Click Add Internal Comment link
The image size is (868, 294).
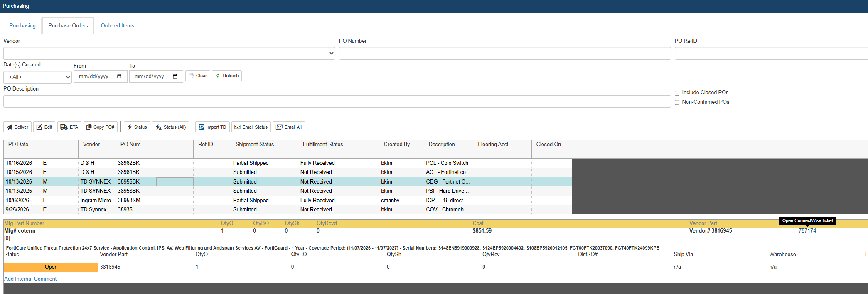(30, 279)
